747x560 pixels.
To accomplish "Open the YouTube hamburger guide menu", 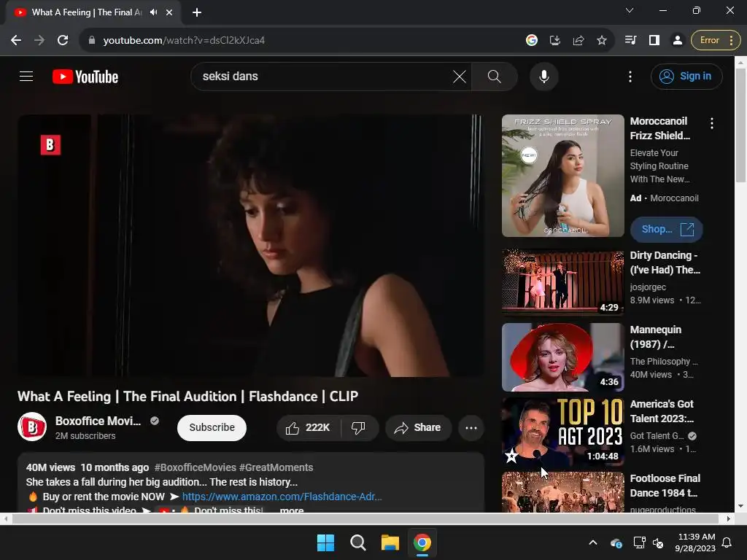I will [x=26, y=76].
